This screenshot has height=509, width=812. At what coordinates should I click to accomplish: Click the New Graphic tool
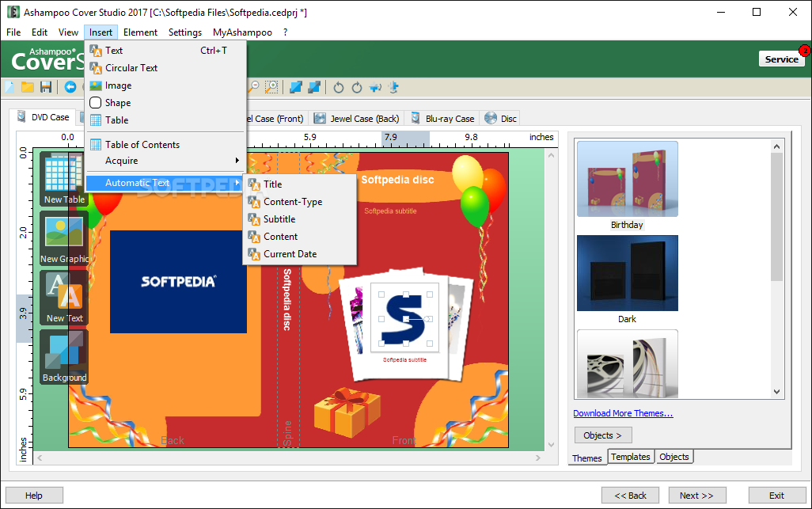pos(64,239)
